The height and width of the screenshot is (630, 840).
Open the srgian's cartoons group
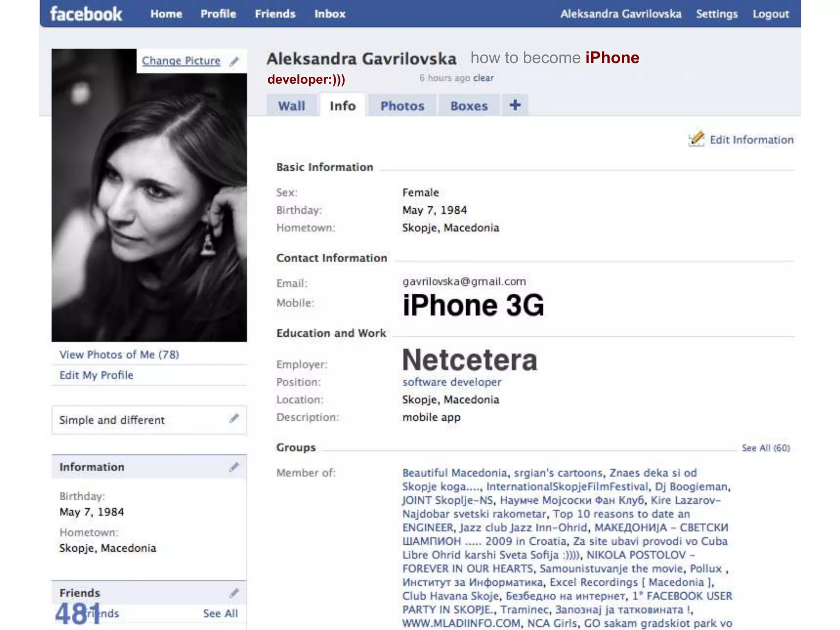[558, 472]
